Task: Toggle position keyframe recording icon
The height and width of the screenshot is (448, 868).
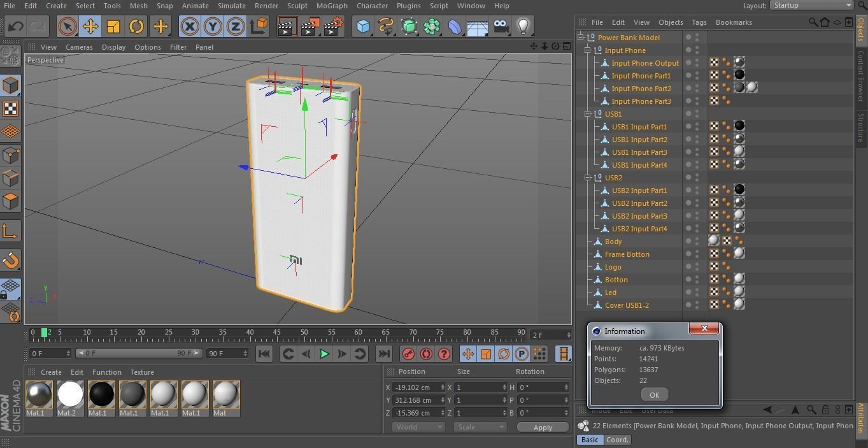Action: 468,354
